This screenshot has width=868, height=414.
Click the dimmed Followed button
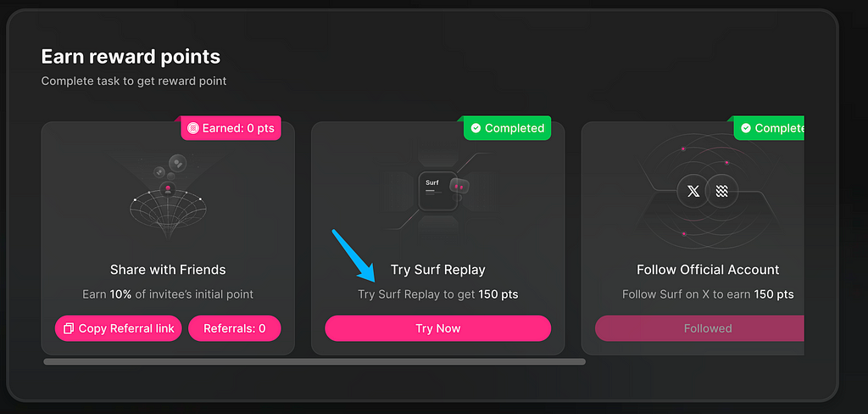pyautogui.click(x=699, y=328)
